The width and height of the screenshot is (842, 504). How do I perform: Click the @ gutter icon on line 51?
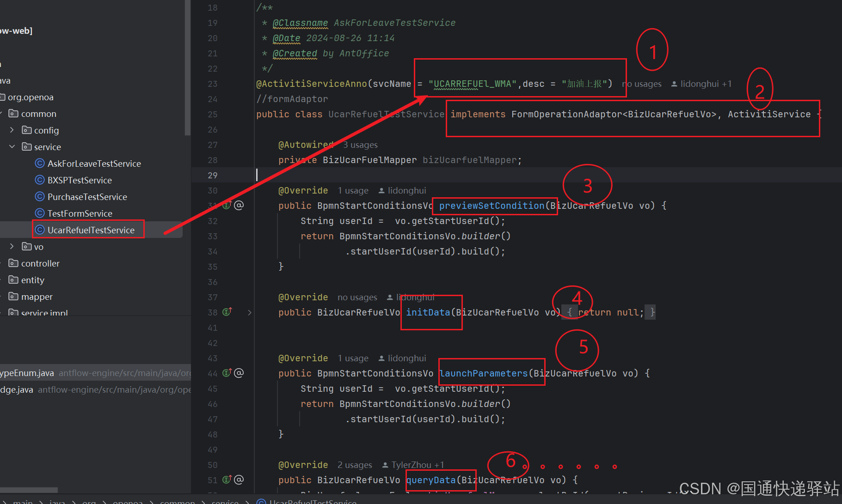pyautogui.click(x=239, y=480)
